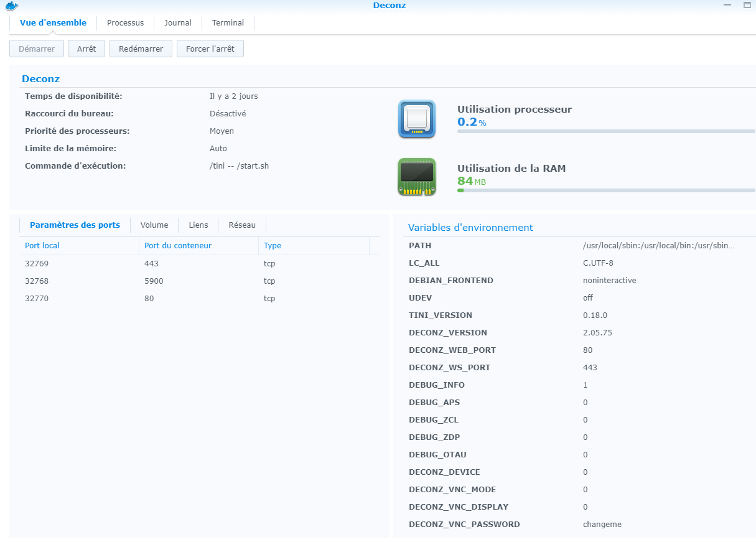Select the DEBUG_ZDP variable
The image size is (756, 542).
[x=434, y=437]
